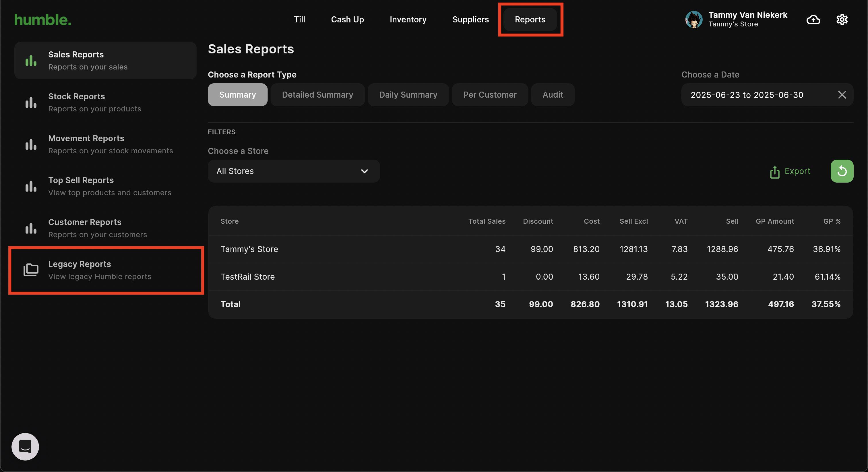Click the 61.14% GP value

[x=827, y=277]
